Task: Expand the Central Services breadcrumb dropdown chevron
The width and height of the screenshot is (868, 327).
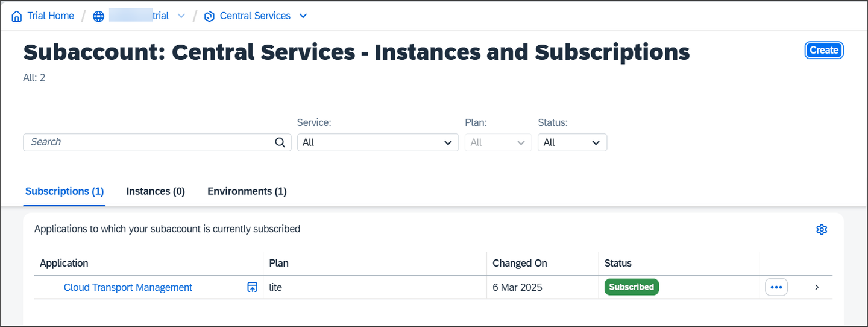Action: [x=303, y=16]
